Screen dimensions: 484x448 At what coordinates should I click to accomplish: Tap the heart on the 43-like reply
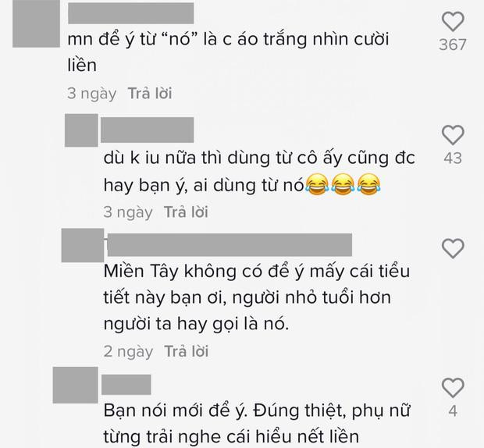(x=453, y=135)
